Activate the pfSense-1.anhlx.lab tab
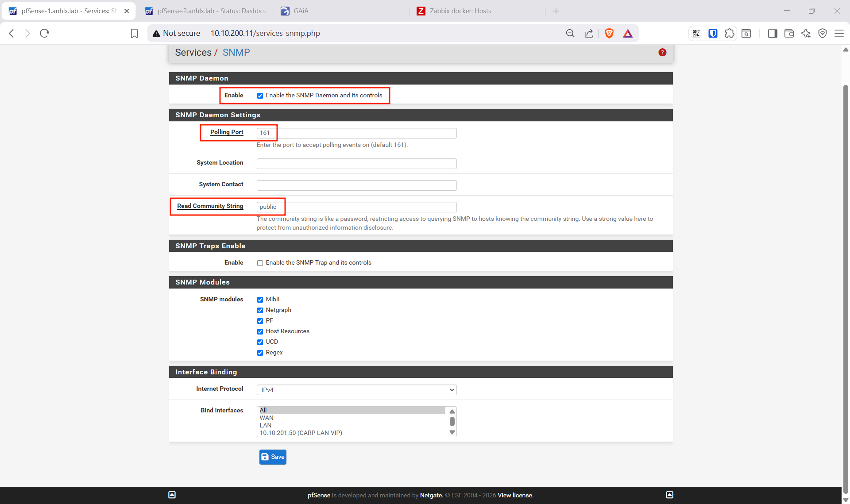This screenshot has width=850, height=504. tap(69, 11)
